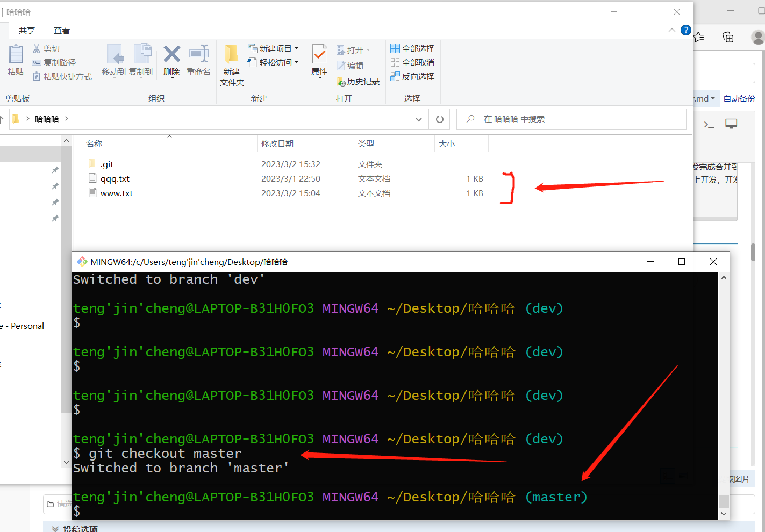Click the date 2023/3/2 15:04
The image size is (765, 532).
[x=291, y=193]
